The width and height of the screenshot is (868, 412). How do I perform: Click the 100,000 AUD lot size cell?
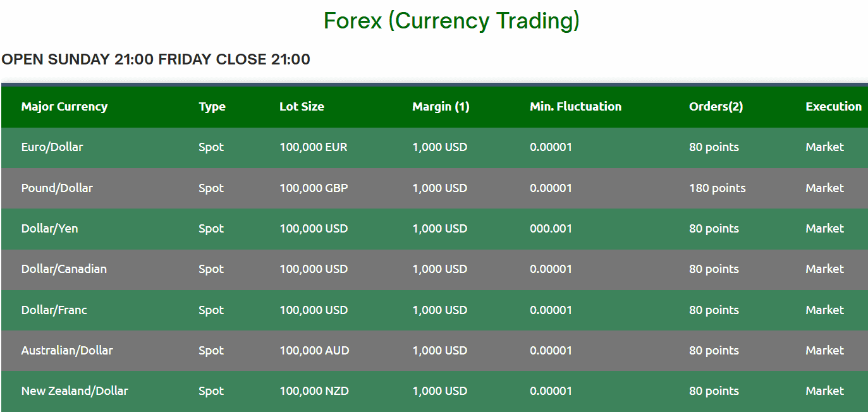click(x=314, y=351)
